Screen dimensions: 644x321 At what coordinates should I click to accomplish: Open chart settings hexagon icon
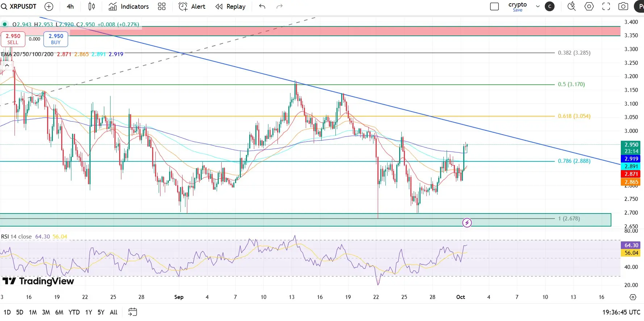click(x=589, y=7)
